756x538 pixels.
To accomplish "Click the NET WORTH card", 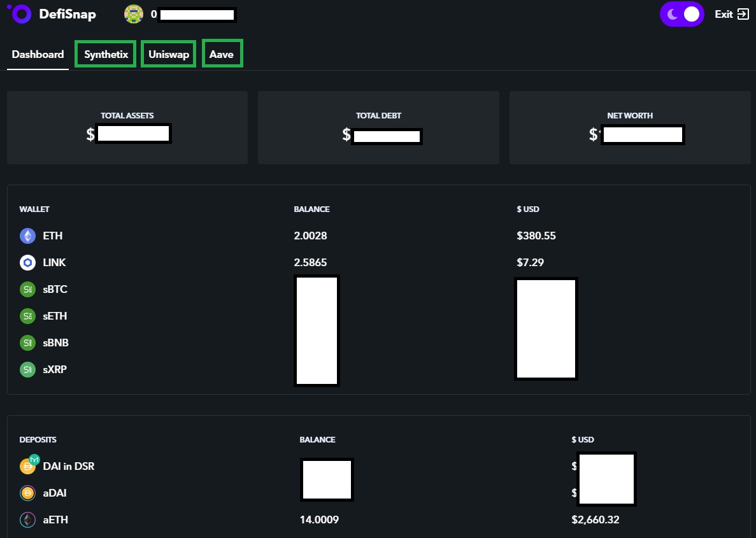I will (x=630, y=128).
